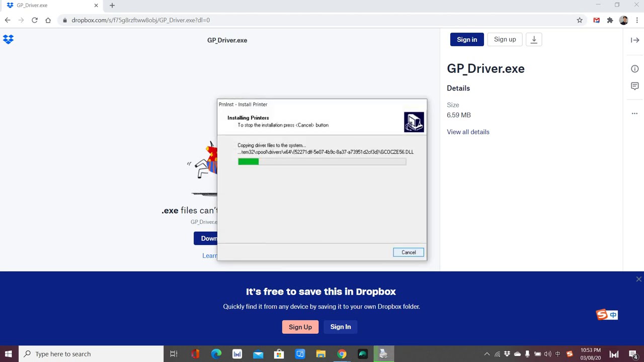Screen dimensions: 644x362
Task: Bookmark this page with the star icon
Action: pyautogui.click(x=580, y=20)
